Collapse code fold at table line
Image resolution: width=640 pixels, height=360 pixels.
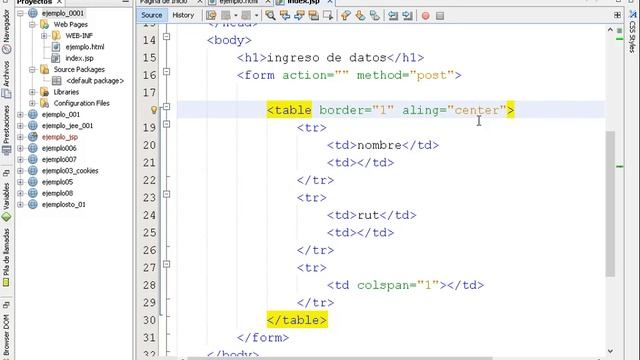(167, 107)
